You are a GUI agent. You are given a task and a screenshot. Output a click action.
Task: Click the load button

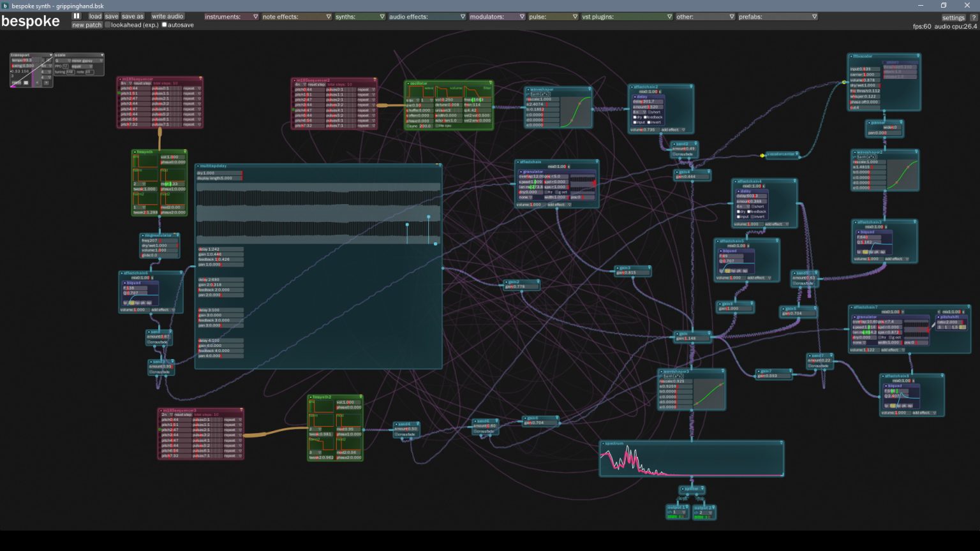[95, 17]
